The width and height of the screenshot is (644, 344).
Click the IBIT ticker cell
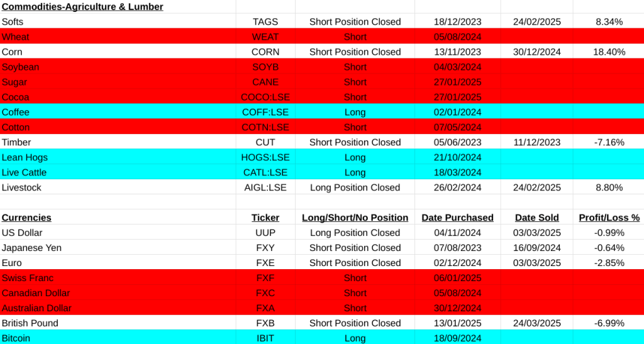[265, 338]
